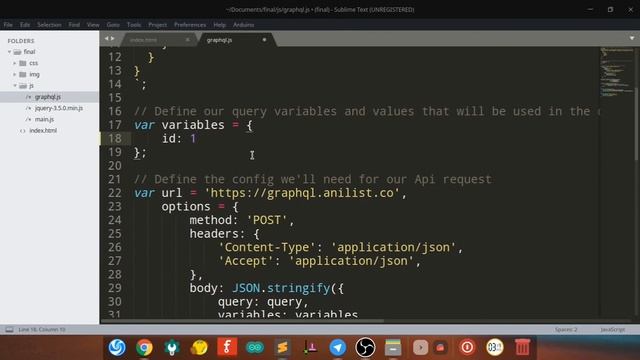Open the File menu
This screenshot has width=640, height=360.
[x=8, y=25]
